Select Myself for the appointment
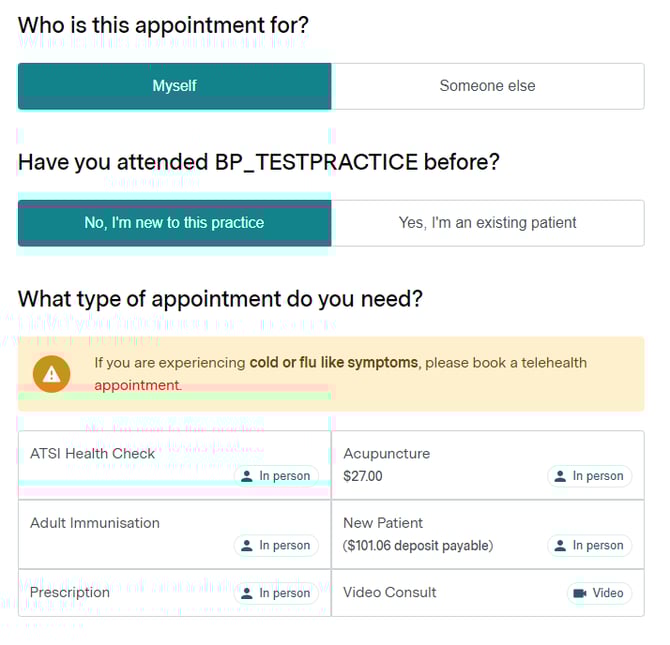 [x=174, y=86]
